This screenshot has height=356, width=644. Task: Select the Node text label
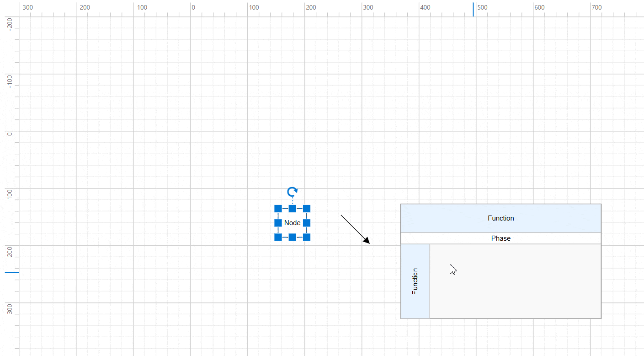click(293, 223)
